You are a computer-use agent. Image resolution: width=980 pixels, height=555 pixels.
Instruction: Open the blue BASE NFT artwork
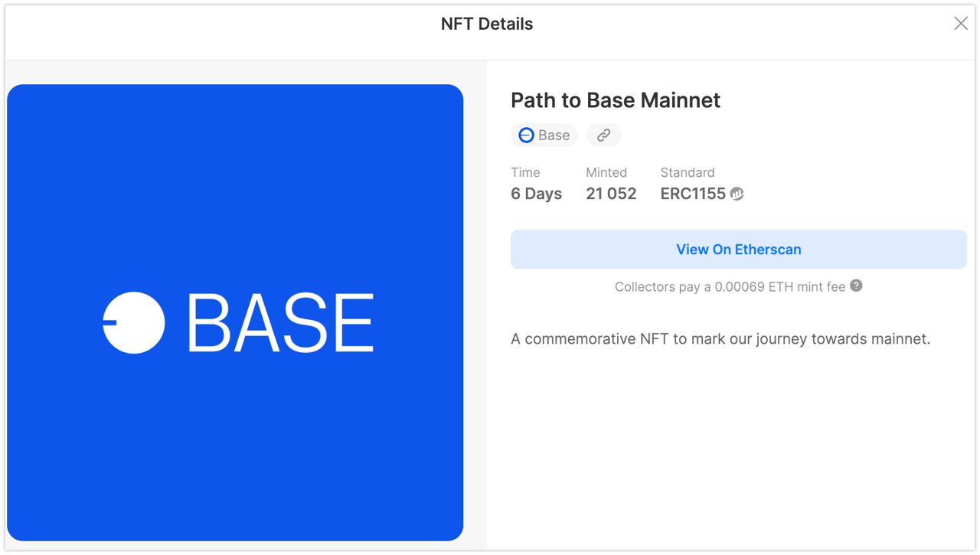(235, 312)
